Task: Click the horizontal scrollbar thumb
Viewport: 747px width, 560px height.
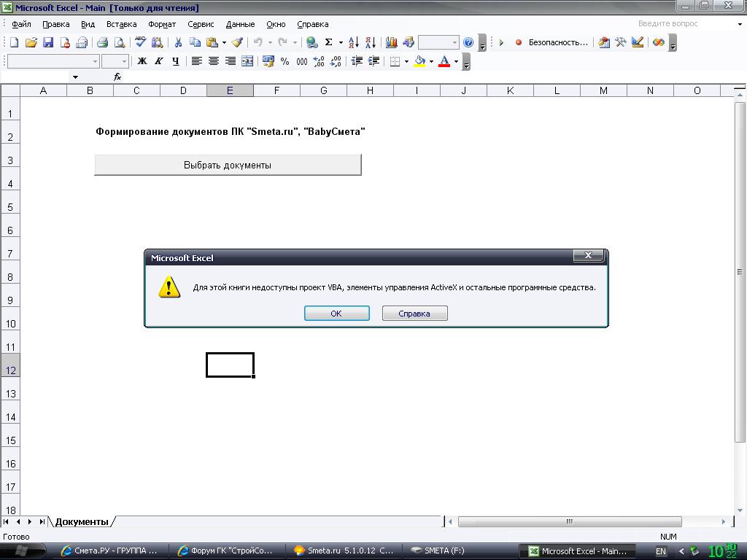Action: tap(570, 521)
